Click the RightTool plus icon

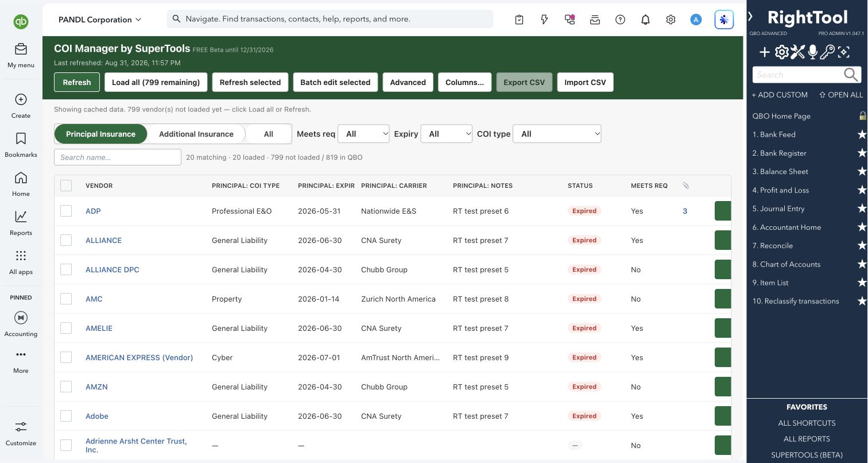[765, 53]
